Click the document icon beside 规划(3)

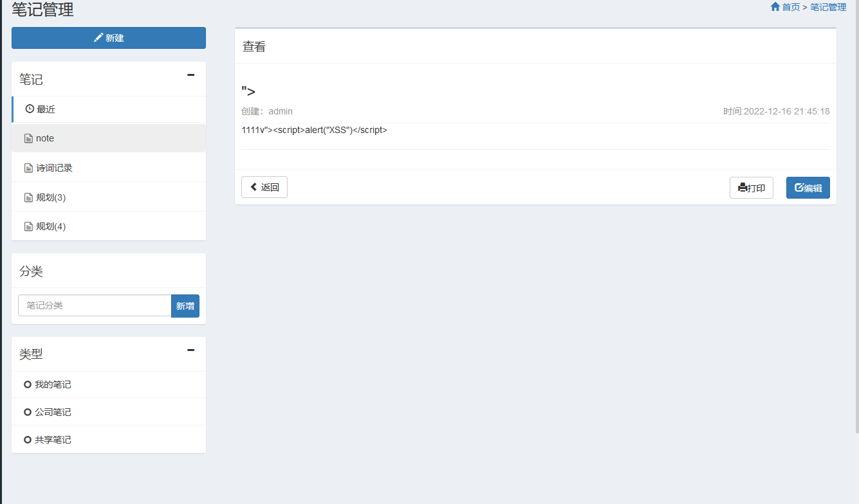point(28,197)
